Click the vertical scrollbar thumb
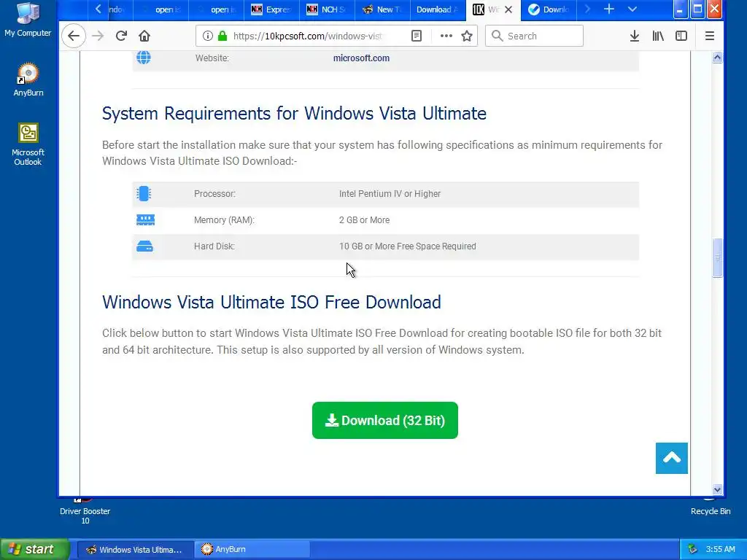Screen dimensions: 747x560 tap(717, 257)
